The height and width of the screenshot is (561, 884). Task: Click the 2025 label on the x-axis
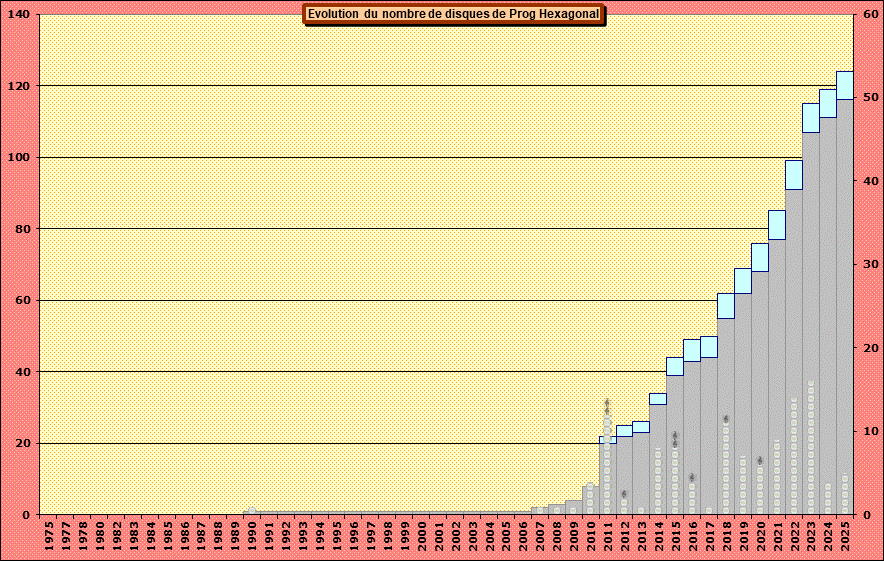click(x=846, y=537)
